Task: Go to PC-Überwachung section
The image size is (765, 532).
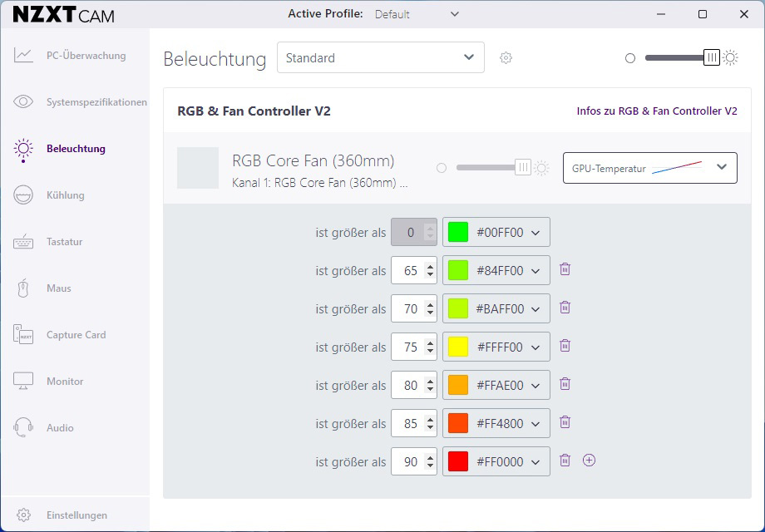Action: [86, 56]
